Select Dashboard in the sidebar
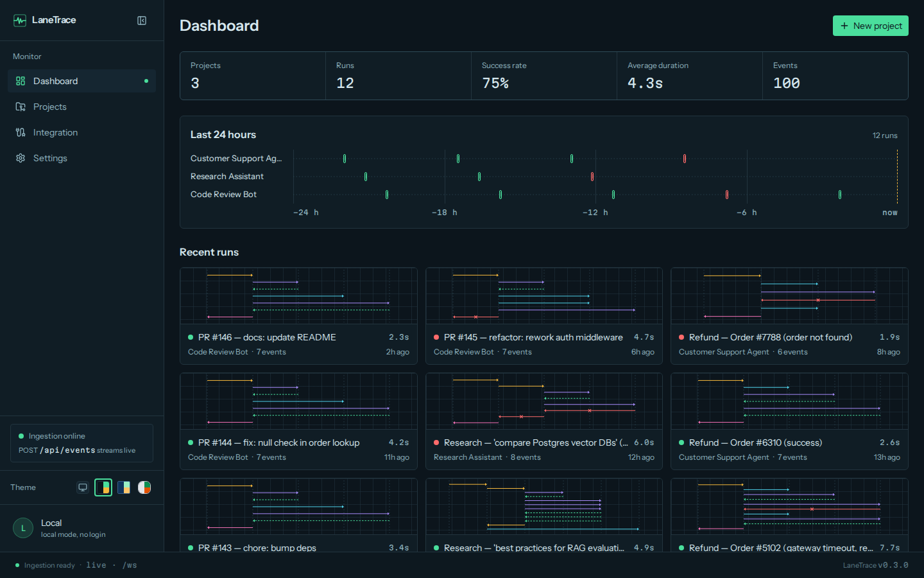The width and height of the screenshot is (924, 578). 81,81
